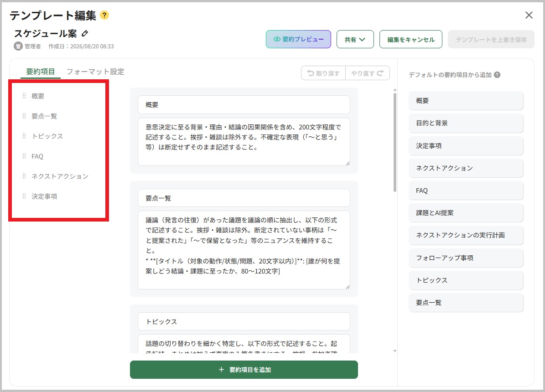Click the drag handle icon for トピックス

24,136
